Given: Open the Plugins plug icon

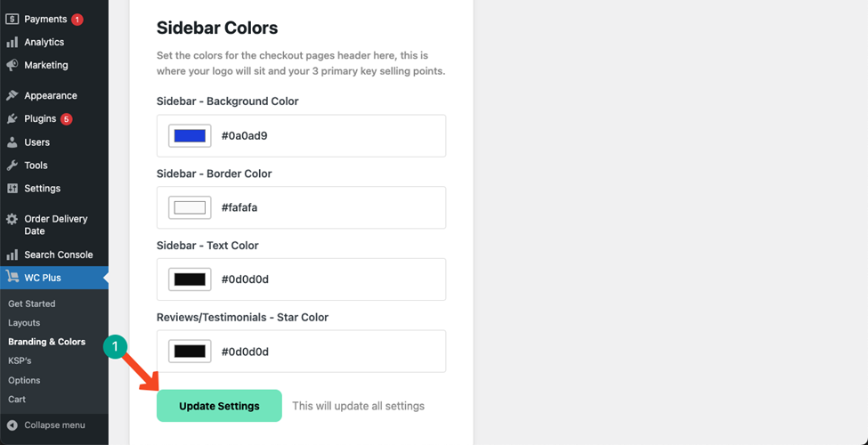Looking at the screenshot, I should 12,119.
